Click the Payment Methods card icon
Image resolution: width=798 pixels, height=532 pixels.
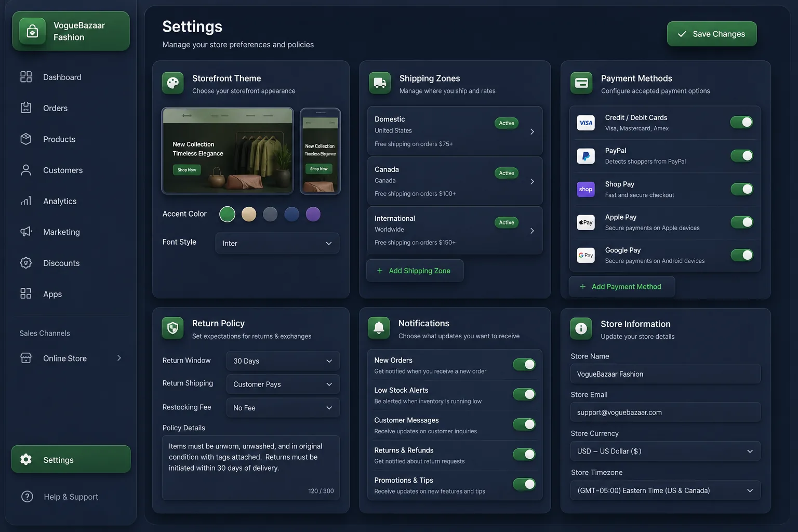point(581,83)
